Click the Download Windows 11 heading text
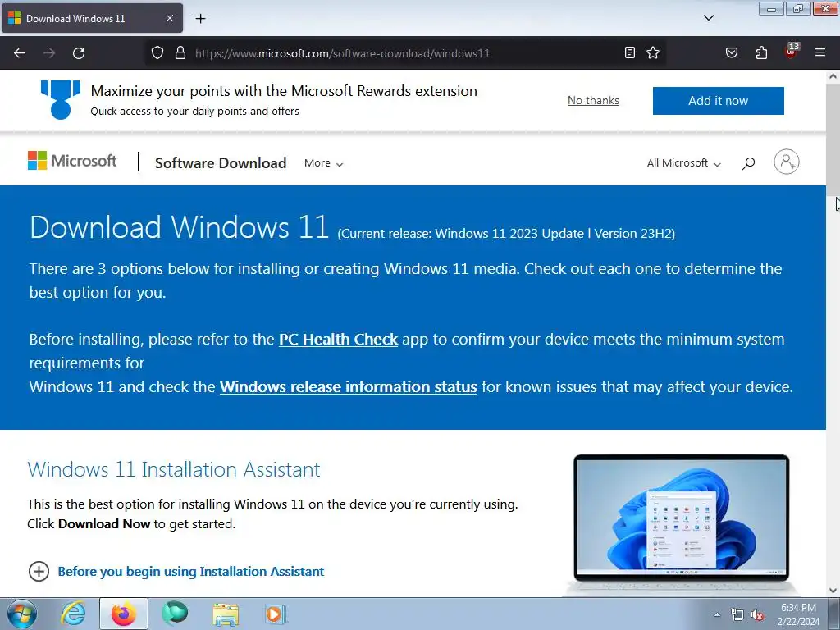 pyautogui.click(x=179, y=227)
